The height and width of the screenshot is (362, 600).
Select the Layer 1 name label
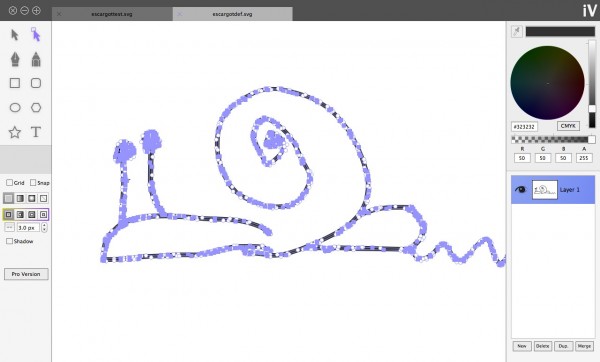[570, 190]
